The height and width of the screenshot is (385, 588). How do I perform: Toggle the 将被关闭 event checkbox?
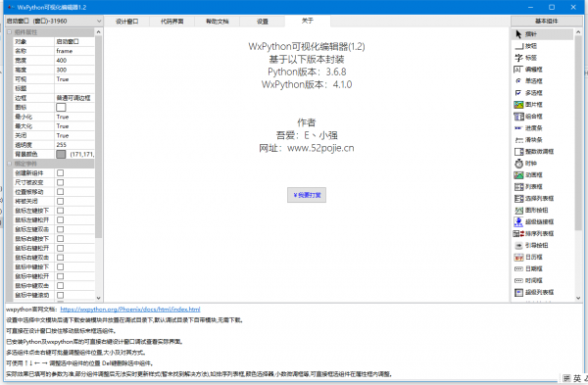60,201
